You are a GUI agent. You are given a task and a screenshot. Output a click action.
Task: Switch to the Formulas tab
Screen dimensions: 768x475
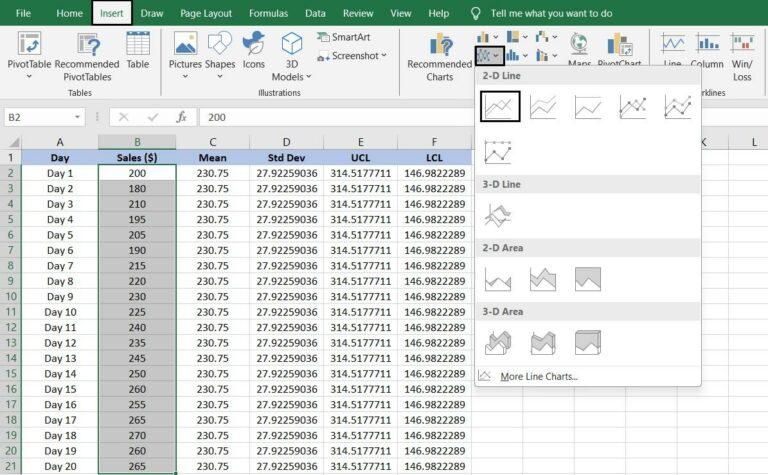[x=268, y=14]
